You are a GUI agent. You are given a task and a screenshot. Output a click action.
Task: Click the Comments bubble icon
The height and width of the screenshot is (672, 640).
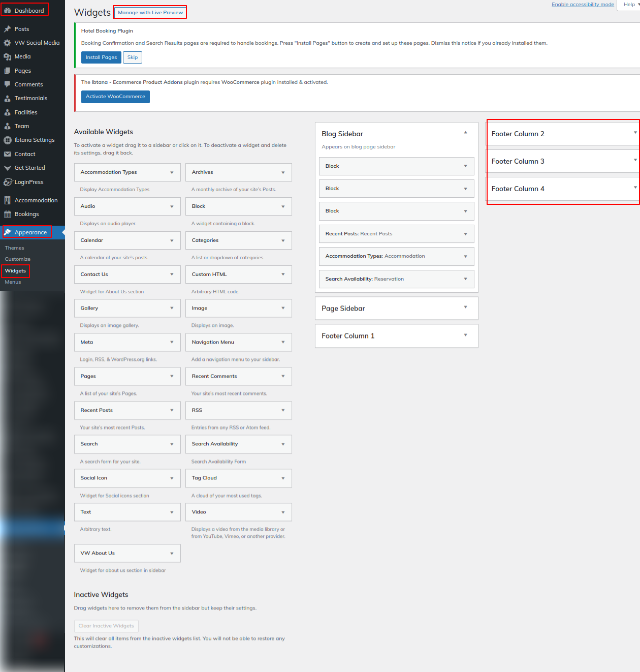[x=8, y=84]
